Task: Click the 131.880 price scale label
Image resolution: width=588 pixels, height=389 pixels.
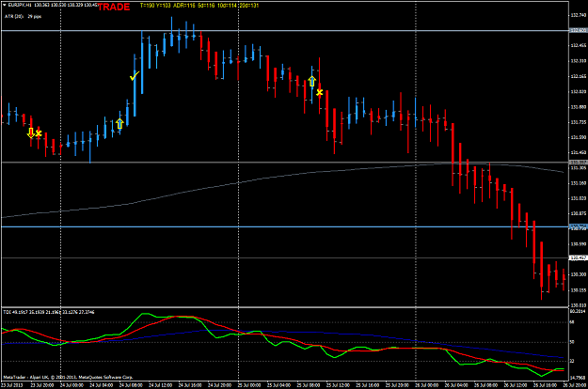Action: point(579,107)
